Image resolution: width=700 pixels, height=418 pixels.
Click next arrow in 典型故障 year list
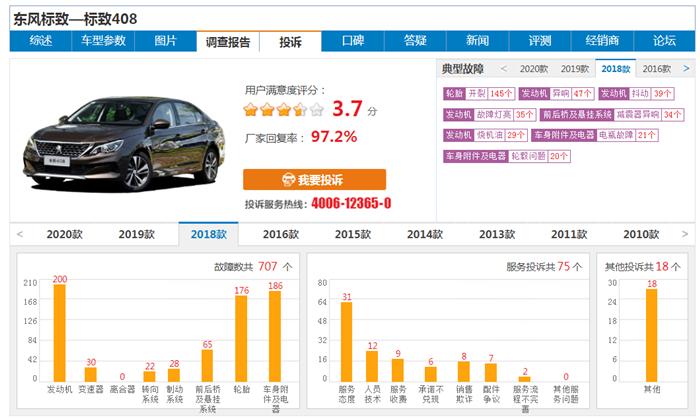tap(686, 69)
